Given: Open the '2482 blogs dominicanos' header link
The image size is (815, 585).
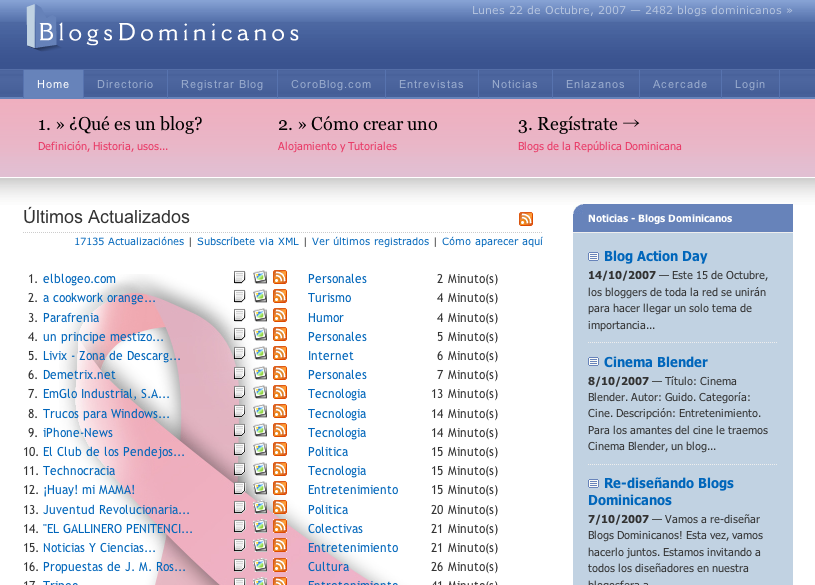Looking at the screenshot, I should point(718,10).
